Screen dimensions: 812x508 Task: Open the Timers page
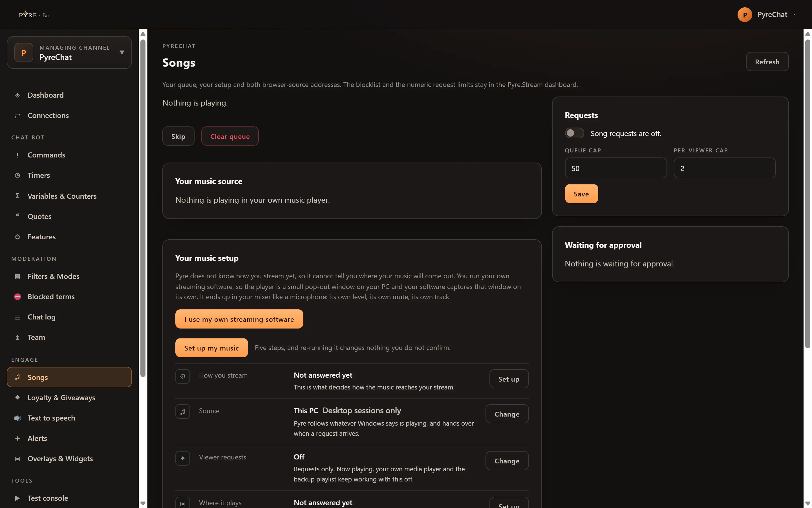click(69, 175)
